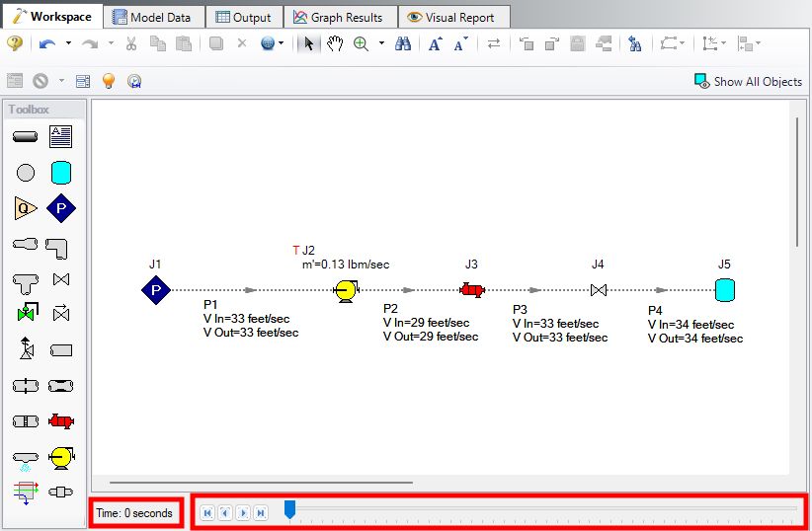Select the red Heat Exchanger tool in Toolbox

(x=61, y=421)
